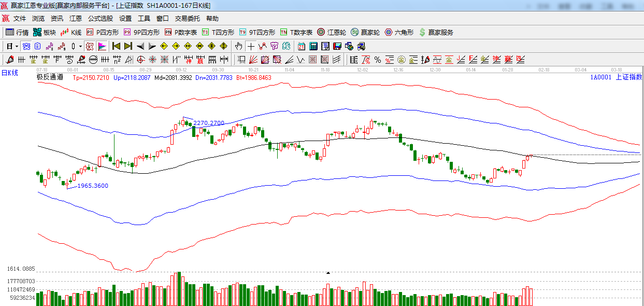
Task: Expand the candlestick style dropdown arrow
Action: coord(81,46)
